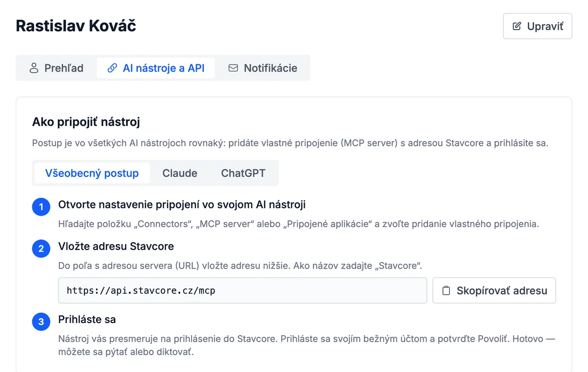The width and height of the screenshot is (588, 372).
Task: Click Skopírovať adresu button
Action: tap(494, 291)
